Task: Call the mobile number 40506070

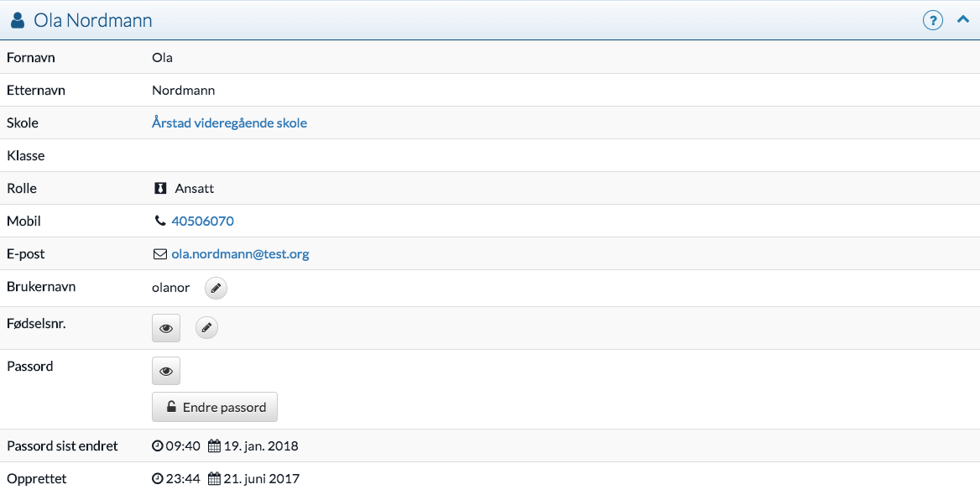Action: (x=202, y=221)
